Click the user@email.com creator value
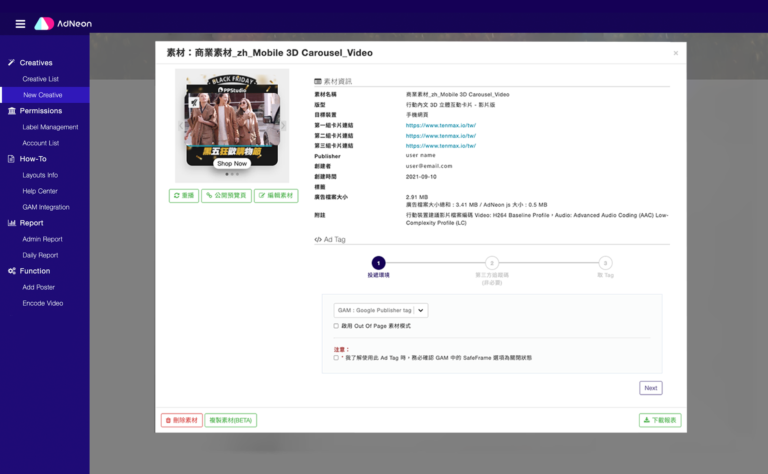 coord(429,166)
